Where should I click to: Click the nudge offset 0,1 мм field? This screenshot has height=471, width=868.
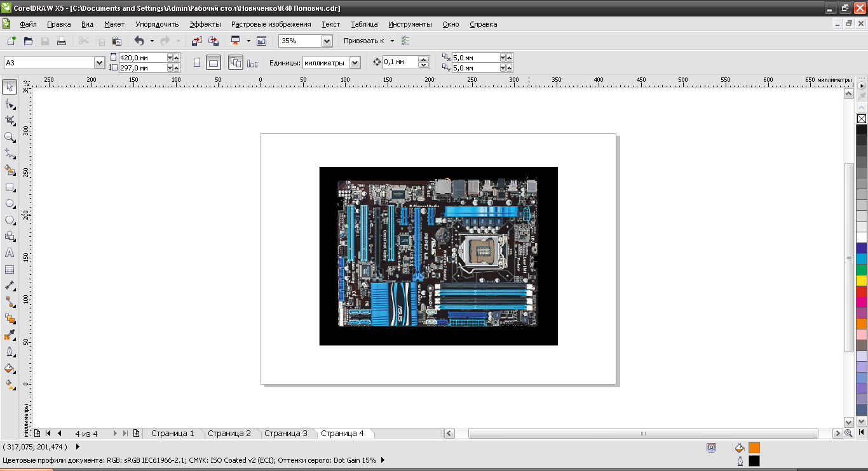click(x=400, y=62)
